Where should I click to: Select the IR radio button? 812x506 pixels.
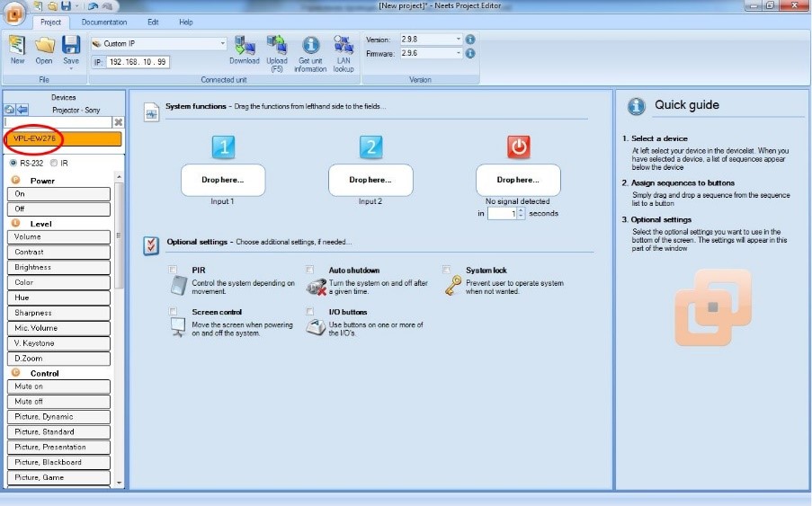[55, 163]
